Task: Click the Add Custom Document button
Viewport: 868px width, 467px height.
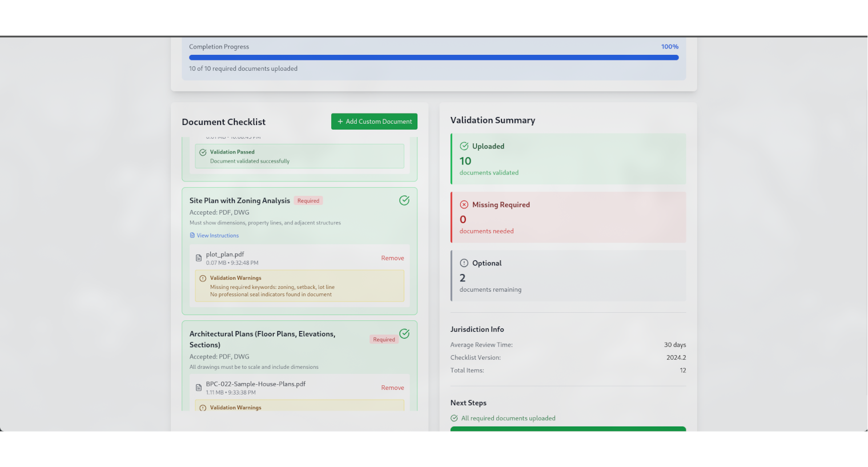Action: (x=374, y=122)
